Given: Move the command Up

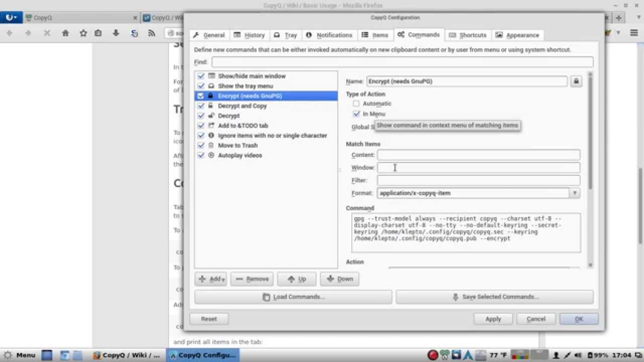Looking at the screenshot, I should tap(296, 279).
